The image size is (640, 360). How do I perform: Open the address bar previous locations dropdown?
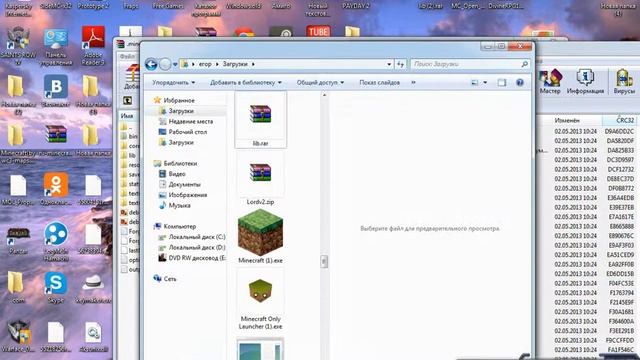(389, 64)
